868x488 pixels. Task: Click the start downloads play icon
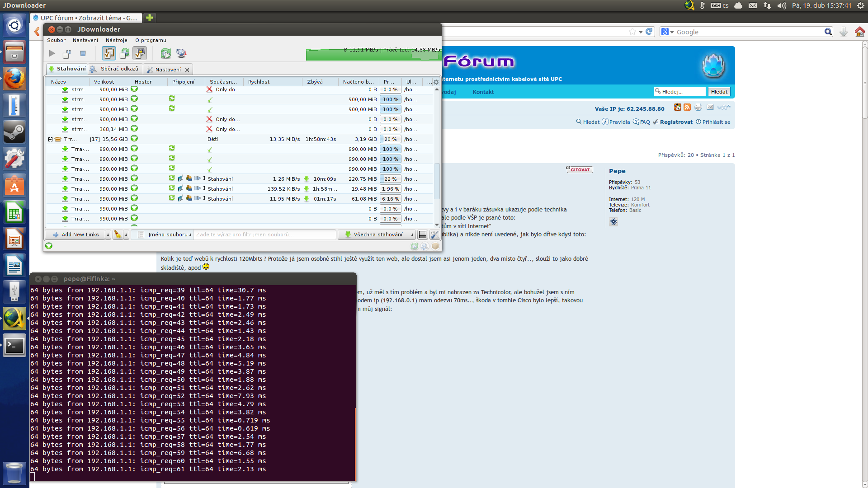52,53
